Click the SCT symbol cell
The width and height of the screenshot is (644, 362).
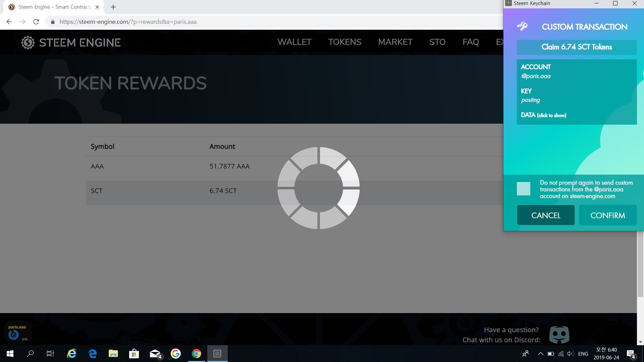coord(97,191)
